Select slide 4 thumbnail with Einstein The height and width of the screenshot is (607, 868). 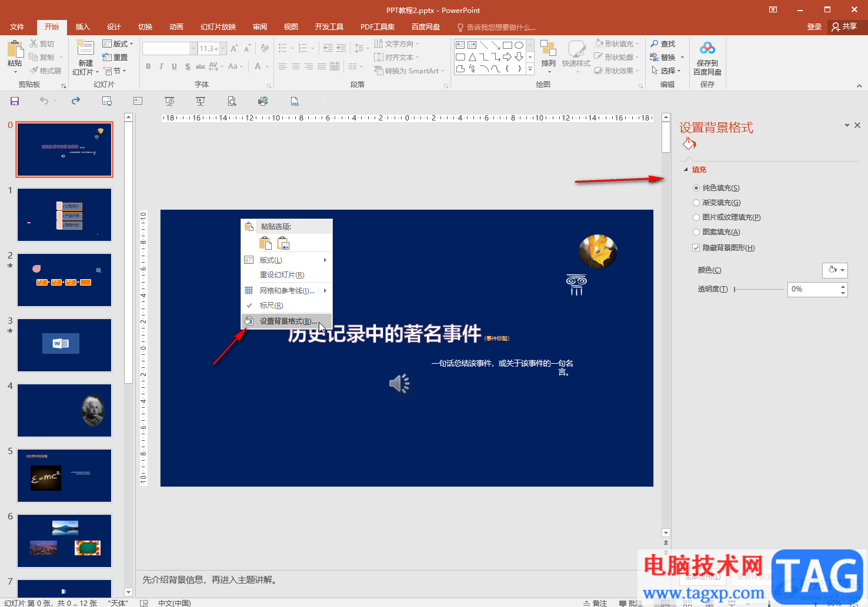pos(64,410)
